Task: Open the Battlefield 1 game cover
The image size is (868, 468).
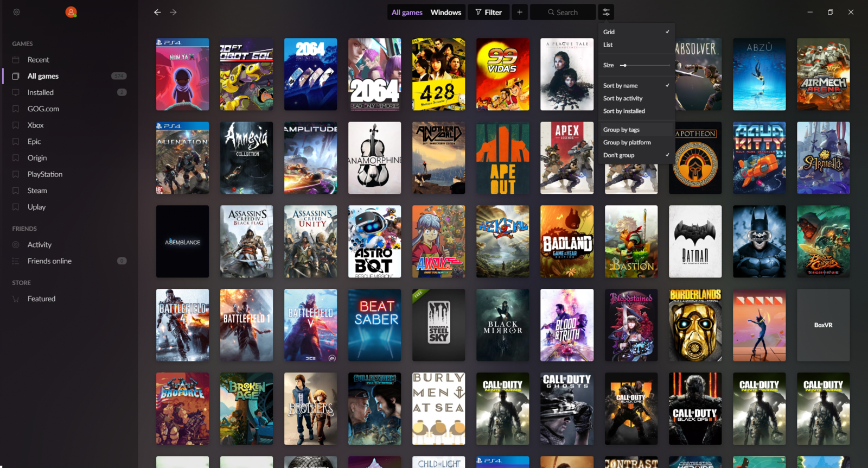Action: click(x=246, y=325)
